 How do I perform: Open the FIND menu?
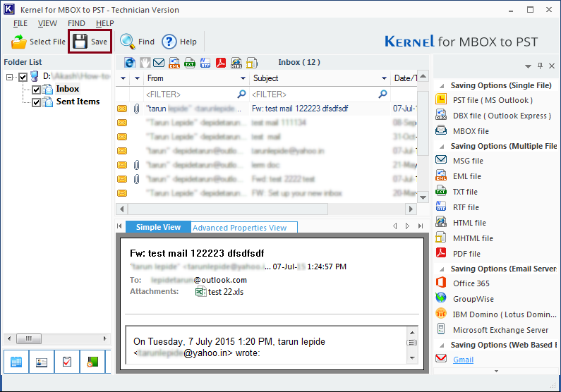point(76,23)
